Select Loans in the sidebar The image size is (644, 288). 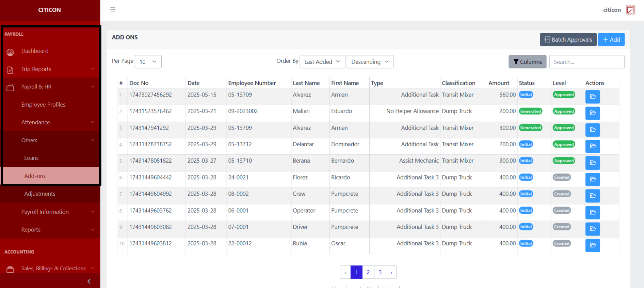[x=31, y=158]
